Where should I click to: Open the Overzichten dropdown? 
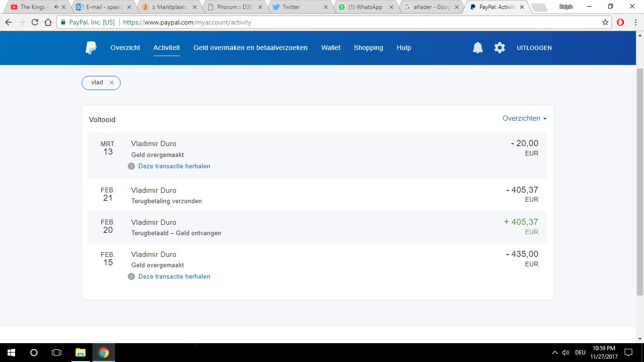point(524,118)
